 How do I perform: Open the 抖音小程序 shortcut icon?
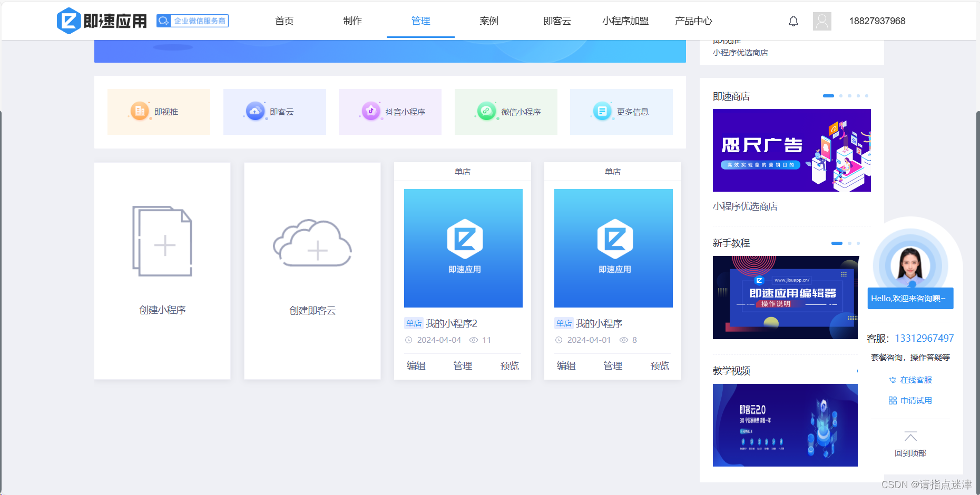(x=371, y=111)
